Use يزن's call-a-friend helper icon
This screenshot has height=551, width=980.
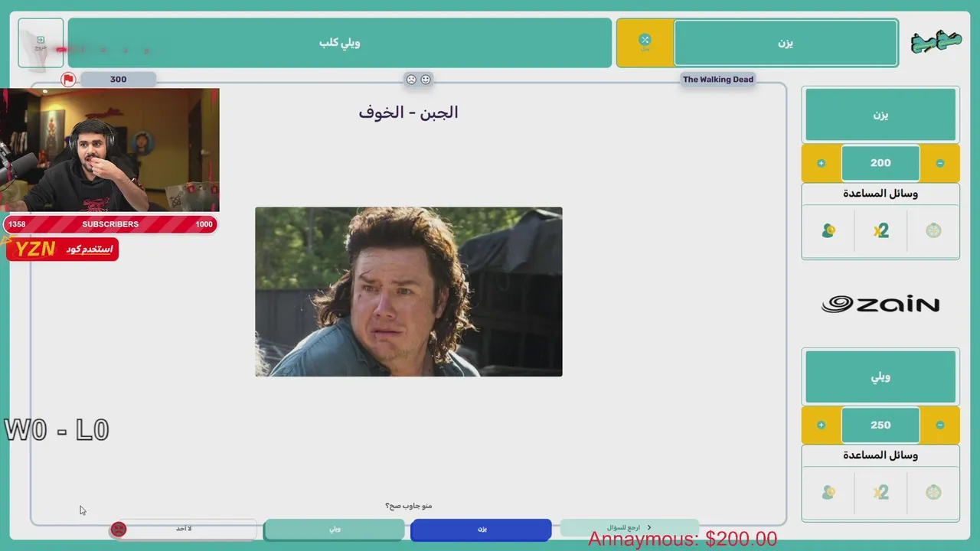pos(828,230)
